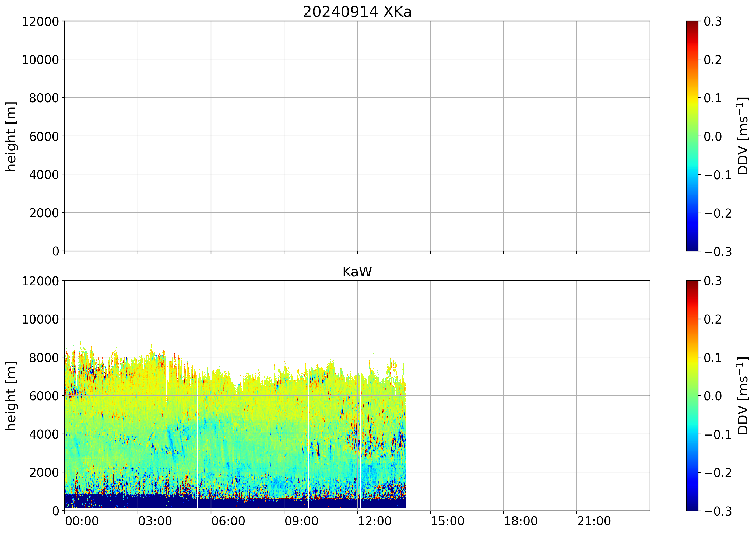Viewport: 756px width, 533px height.
Task: Click the bottom panel 'height [m]' axis label
Action: [11, 396]
